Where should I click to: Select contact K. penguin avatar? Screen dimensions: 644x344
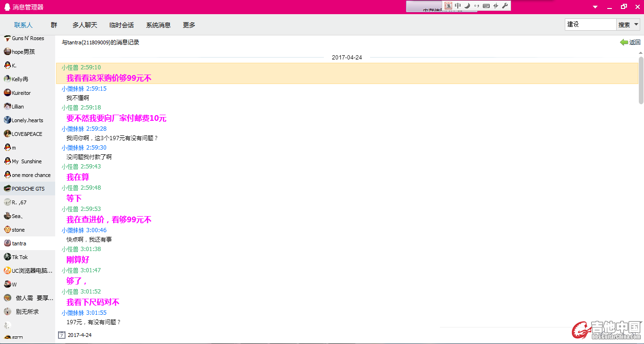coord(8,66)
